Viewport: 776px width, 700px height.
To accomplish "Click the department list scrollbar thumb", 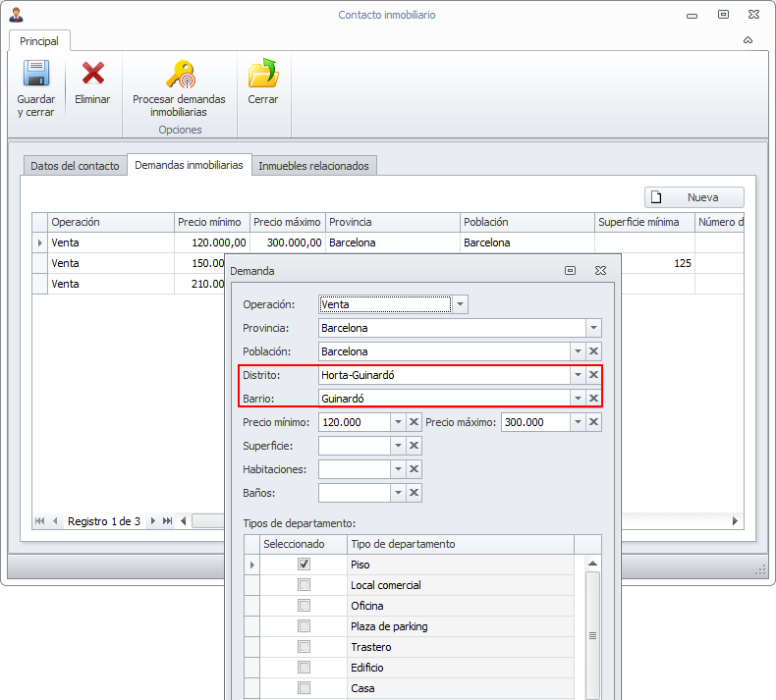I will (x=592, y=635).
